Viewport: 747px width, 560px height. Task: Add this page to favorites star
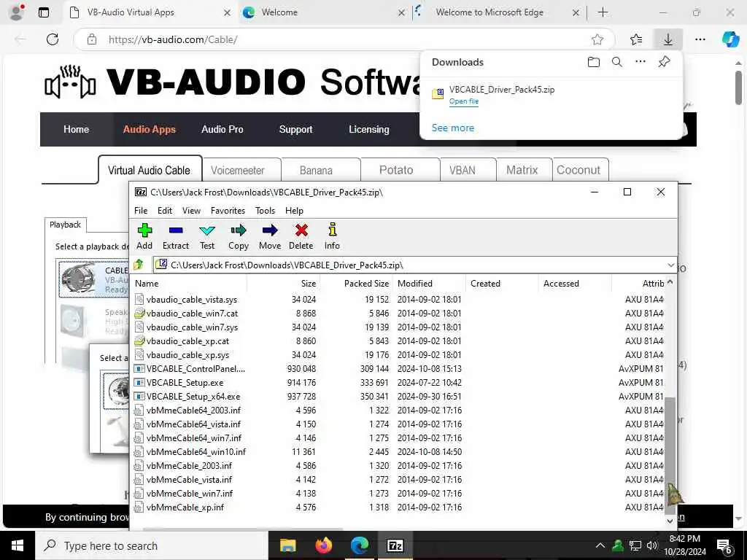click(597, 39)
